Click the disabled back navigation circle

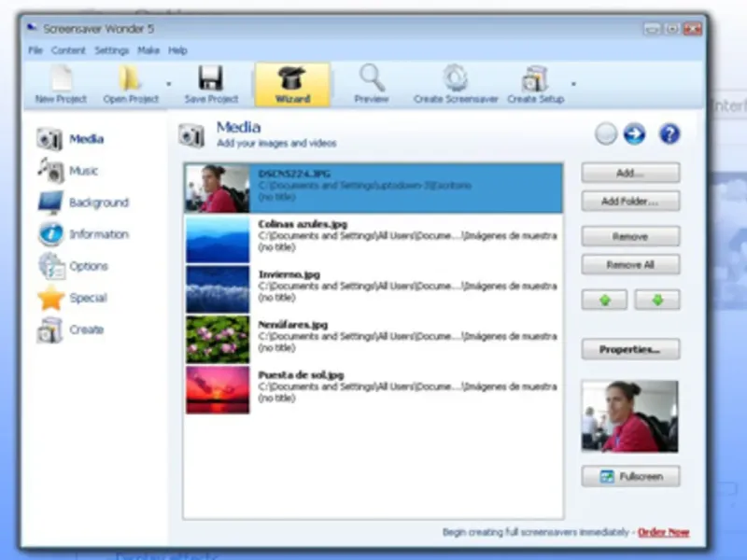coord(605,133)
